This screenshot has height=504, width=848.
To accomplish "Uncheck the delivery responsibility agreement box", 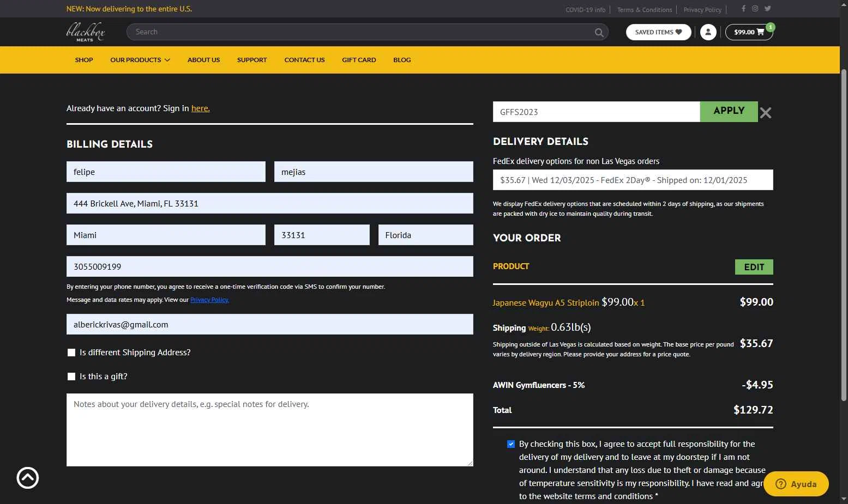I will 511,444.
